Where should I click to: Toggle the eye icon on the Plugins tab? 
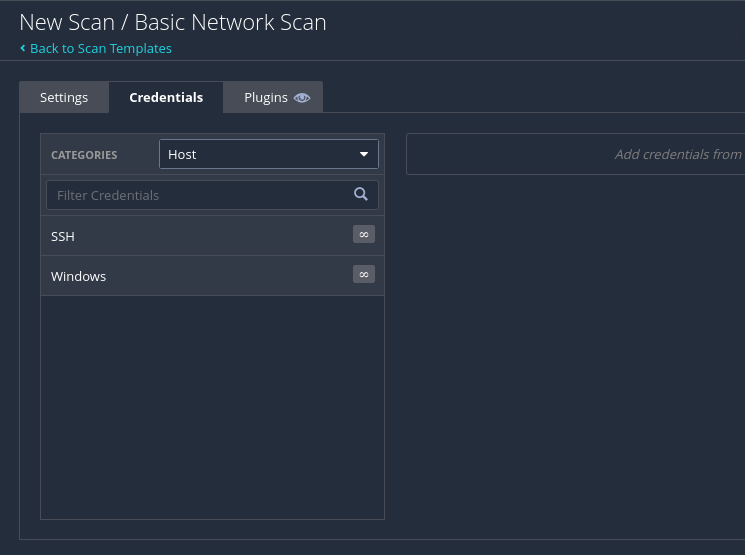(302, 98)
